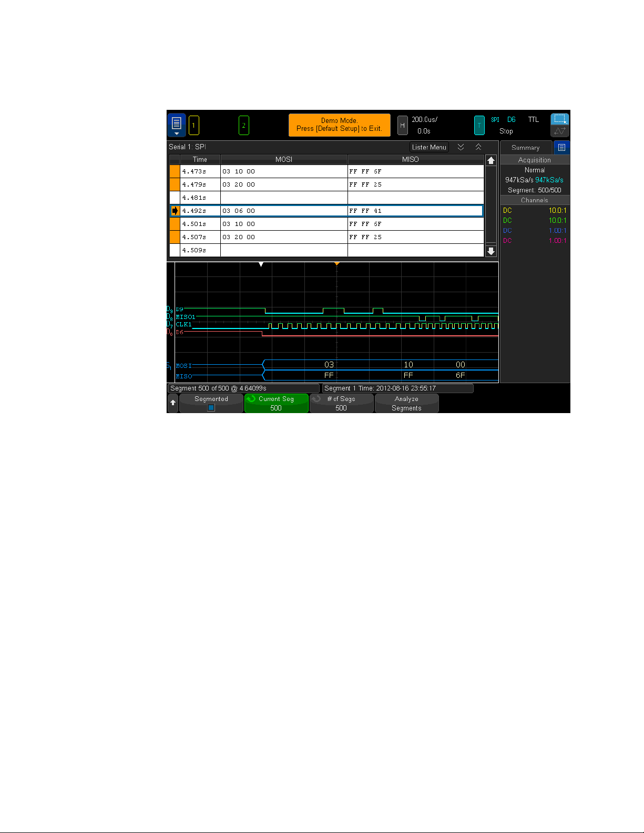644x833 pixels.
Task: Click the MOSI value 03 06 00
Action: [x=239, y=211]
